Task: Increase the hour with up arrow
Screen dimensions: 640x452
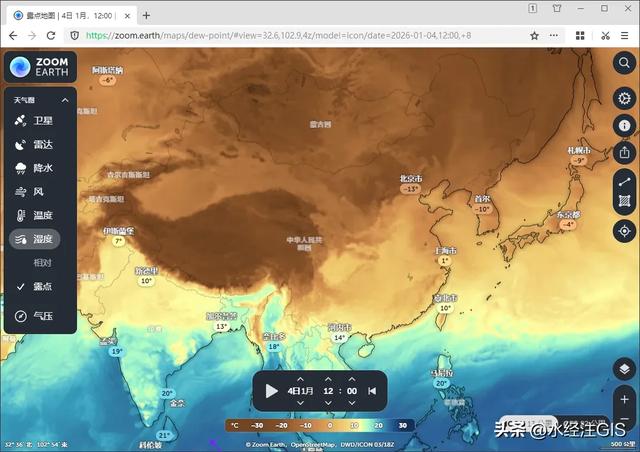Action: [328, 379]
